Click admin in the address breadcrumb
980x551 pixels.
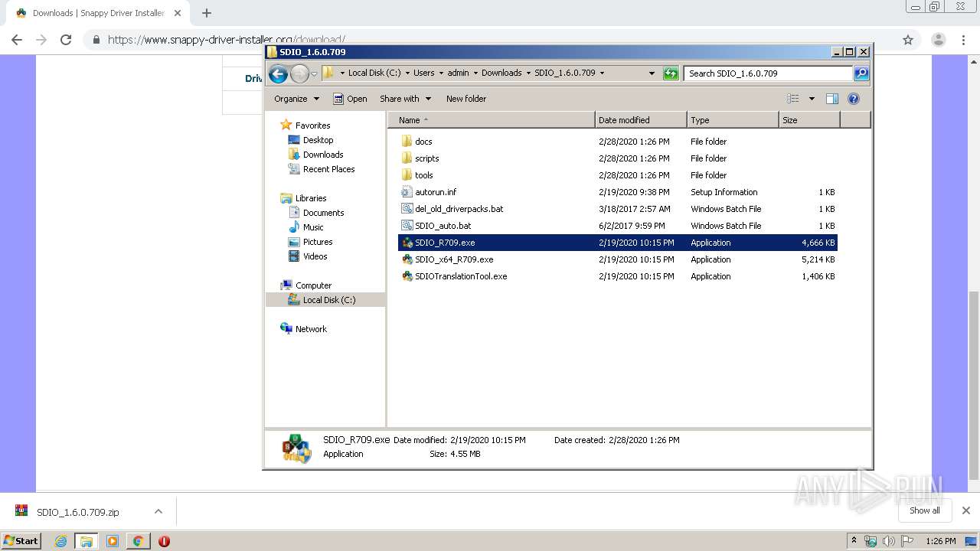click(x=458, y=73)
